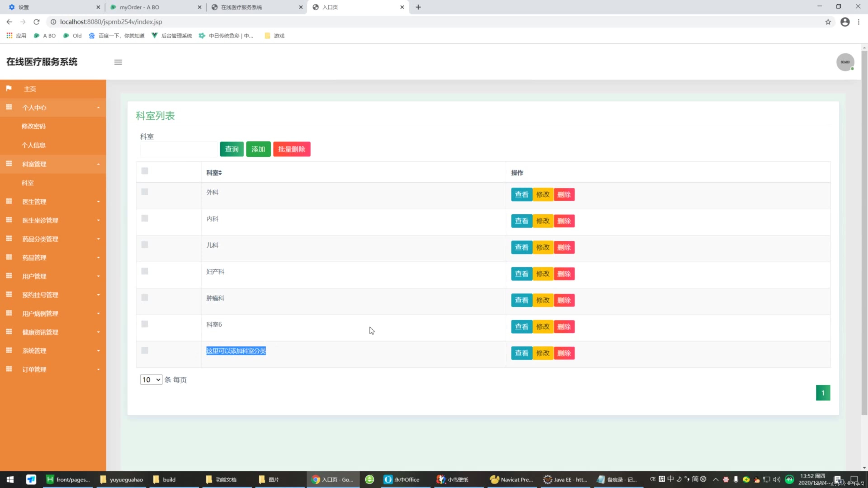This screenshot has width=868, height=488.
Task: Click the flag icon beside 主页
Action: click(9, 88)
